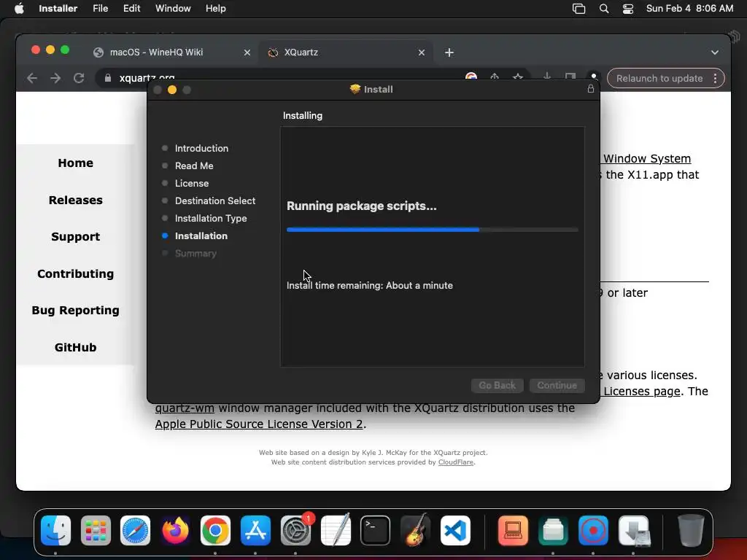Open the Edit menu
This screenshot has height=560, width=747.
coord(131,8)
